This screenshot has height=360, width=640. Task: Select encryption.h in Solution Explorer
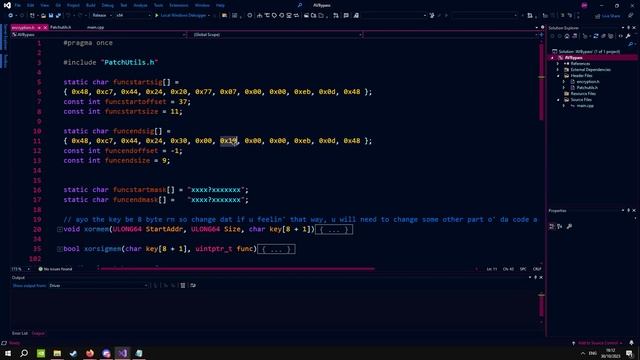[x=588, y=82]
